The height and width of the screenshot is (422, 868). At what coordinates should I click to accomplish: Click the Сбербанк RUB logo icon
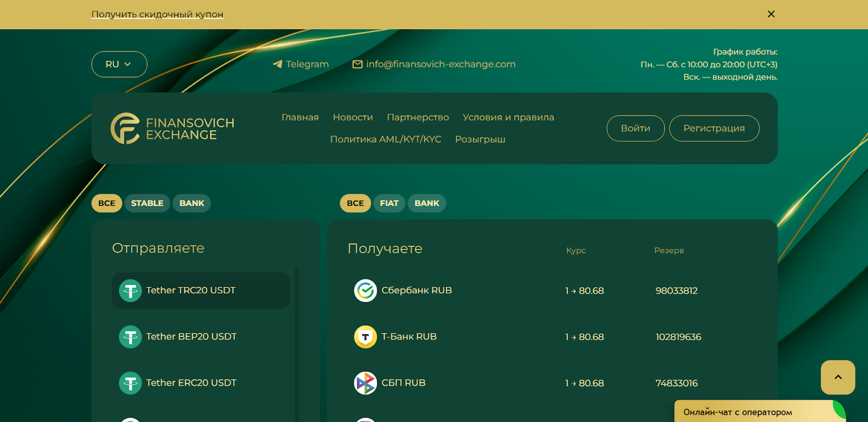click(x=366, y=291)
